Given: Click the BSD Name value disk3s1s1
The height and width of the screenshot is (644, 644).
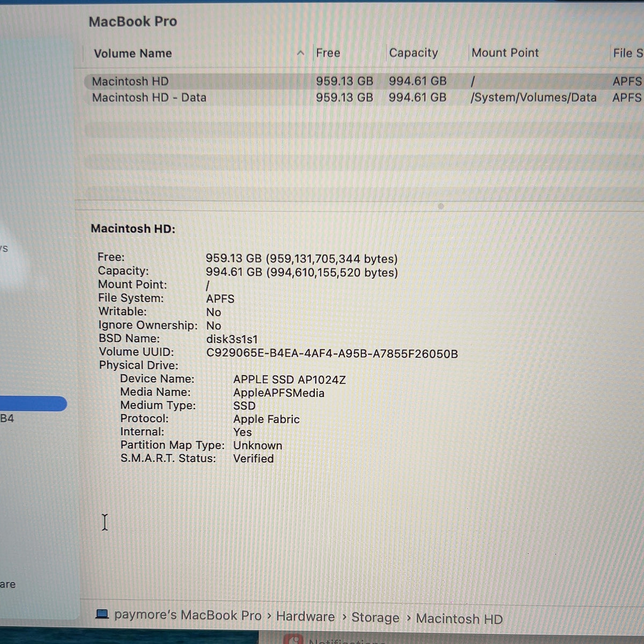Looking at the screenshot, I should click(x=232, y=339).
